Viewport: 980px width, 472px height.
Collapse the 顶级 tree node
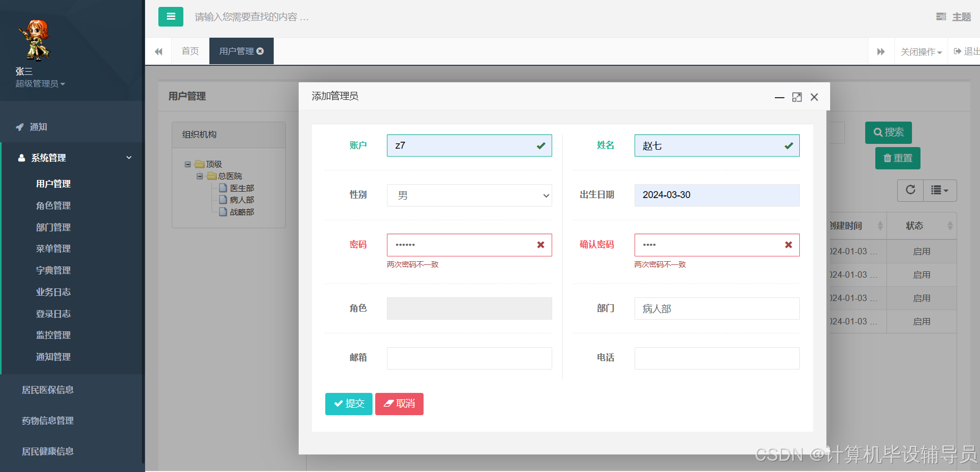pos(188,165)
